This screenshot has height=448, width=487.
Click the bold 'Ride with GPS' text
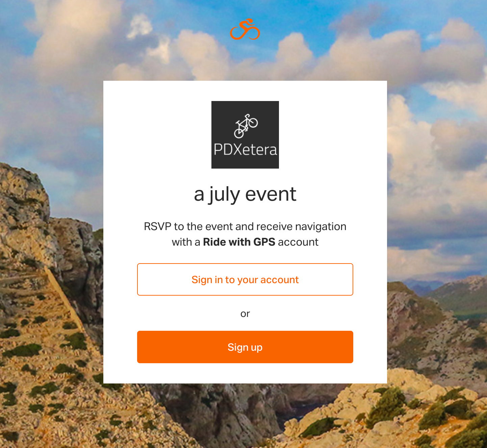pyautogui.click(x=239, y=242)
